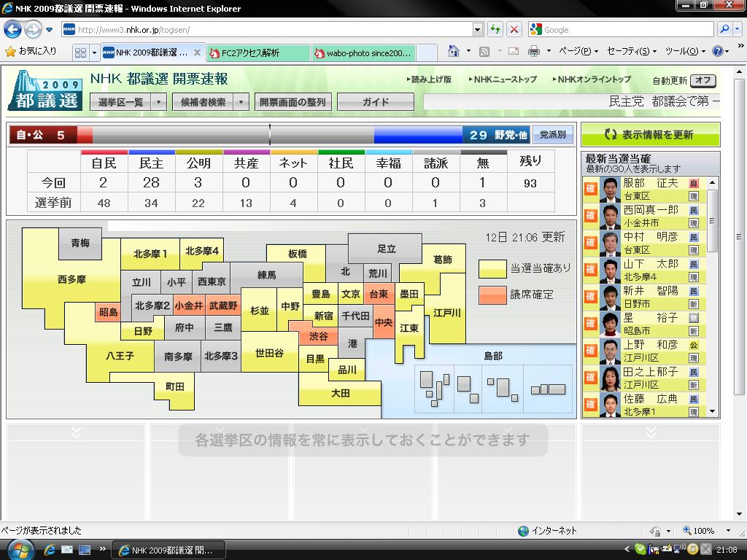Expand the left bottom panel chevron
This screenshot has width=747, height=560.
coord(76,432)
